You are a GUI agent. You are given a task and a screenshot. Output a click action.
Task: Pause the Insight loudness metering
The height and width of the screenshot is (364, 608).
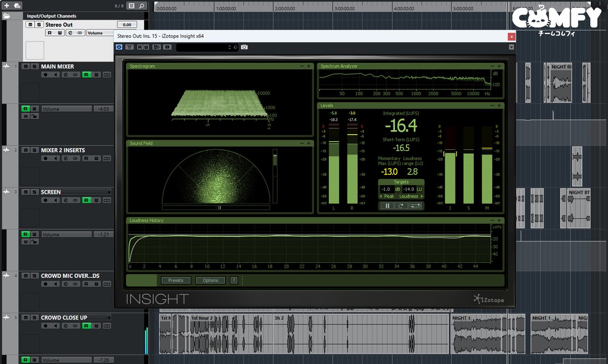coord(388,206)
